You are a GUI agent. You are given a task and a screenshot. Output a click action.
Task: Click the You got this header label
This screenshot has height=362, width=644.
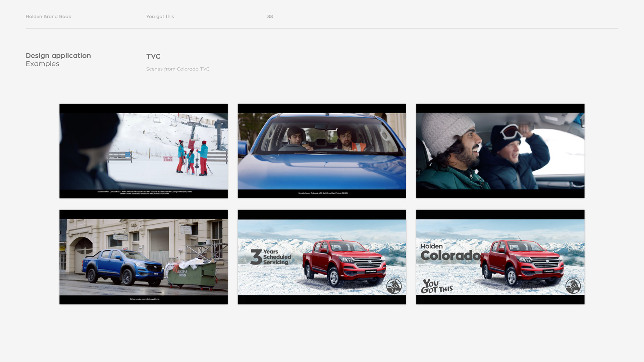[x=160, y=16]
